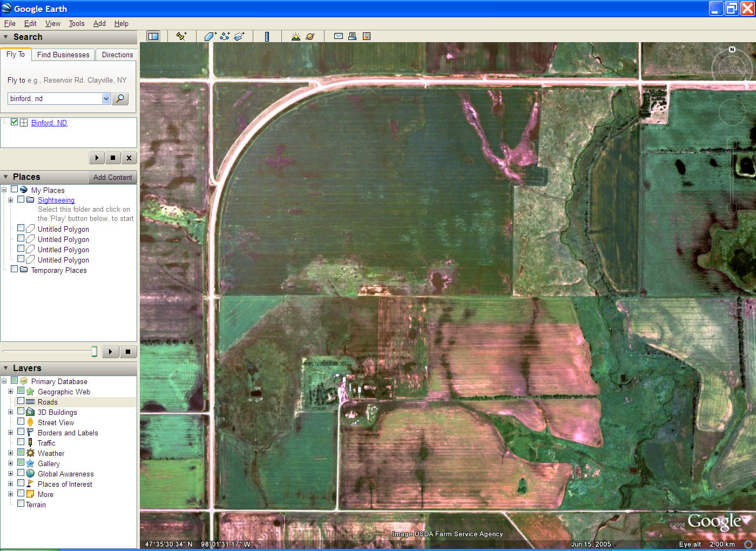Collapse the Search panel
Viewport: 756px width, 551px height.
[x=6, y=37]
